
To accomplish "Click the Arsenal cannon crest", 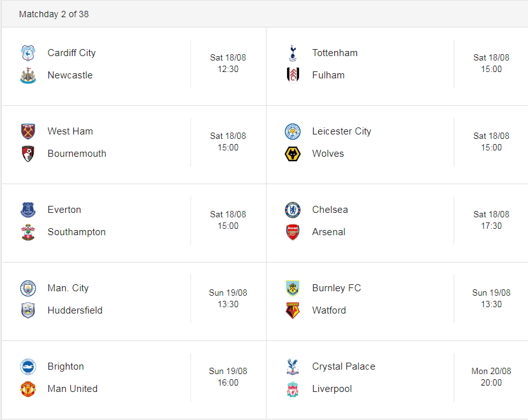I will tap(293, 232).
